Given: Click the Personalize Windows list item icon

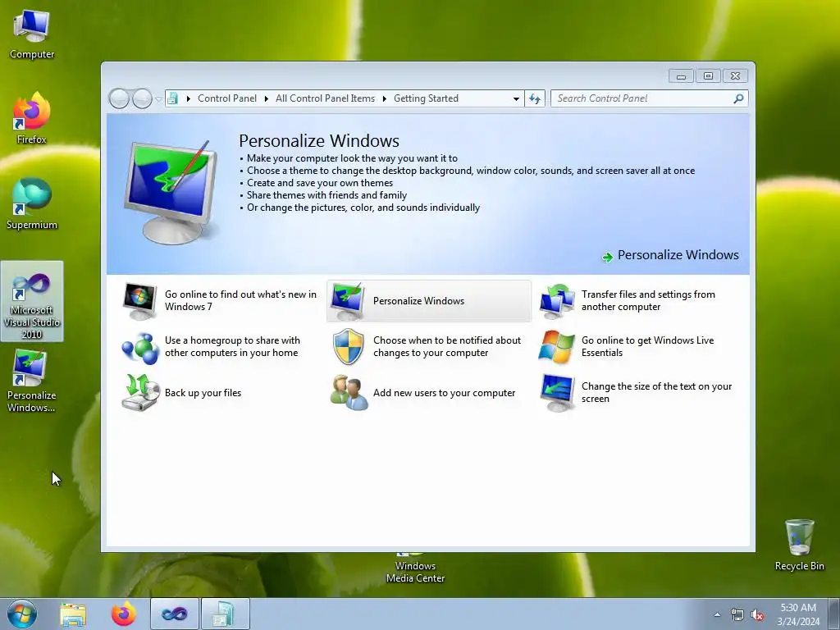Looking at the screenshot, I should point(348,300).
